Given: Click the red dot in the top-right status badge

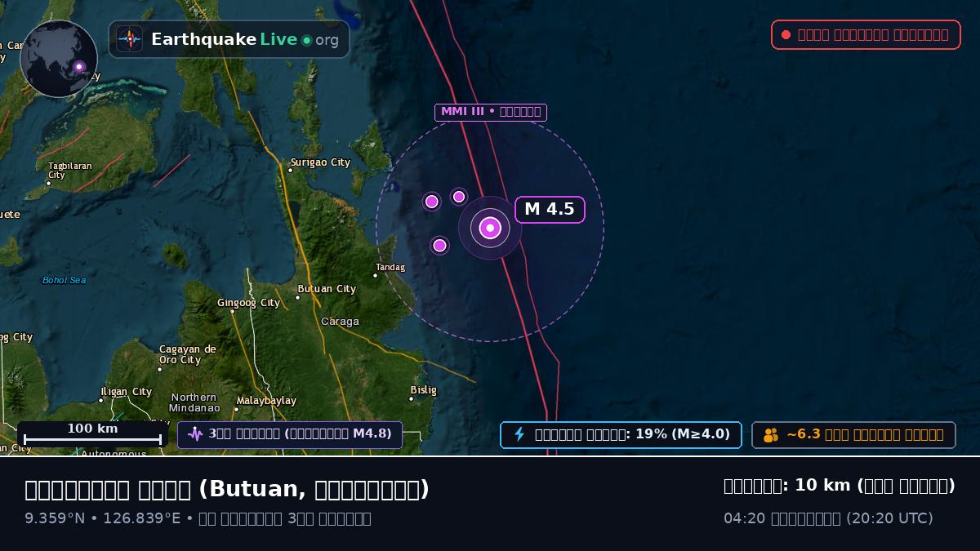Looking at the screenshot, I should 786,34.
